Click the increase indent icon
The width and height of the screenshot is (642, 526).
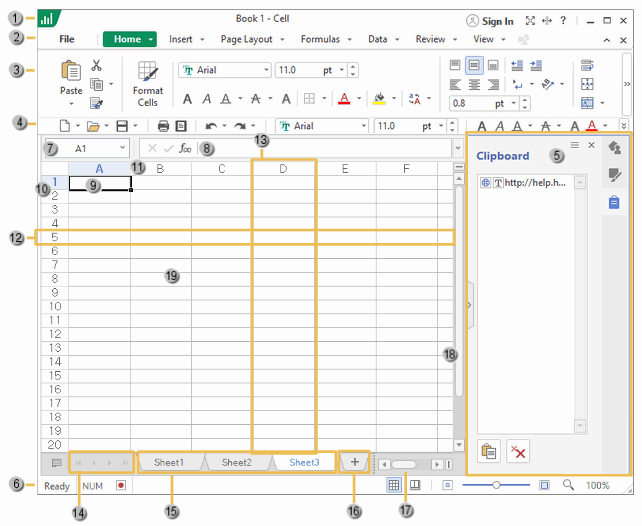point(536,65)
